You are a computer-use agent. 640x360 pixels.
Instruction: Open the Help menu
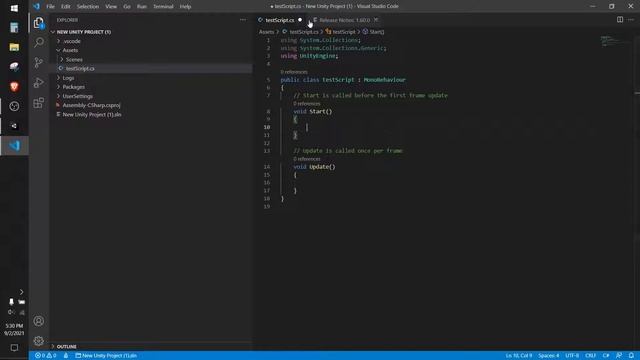pyautogui.click(x=185, y=7)
